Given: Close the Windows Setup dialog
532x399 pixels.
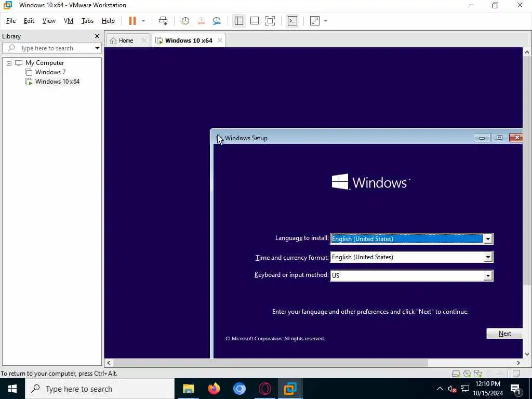Looking at the screenshot, I should point(516,138).
